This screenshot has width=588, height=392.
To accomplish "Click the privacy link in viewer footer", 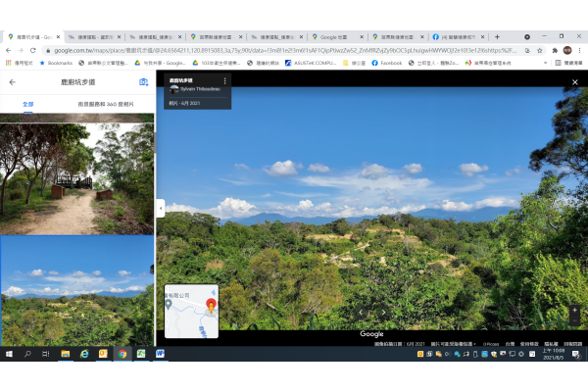I will point(551,344).
